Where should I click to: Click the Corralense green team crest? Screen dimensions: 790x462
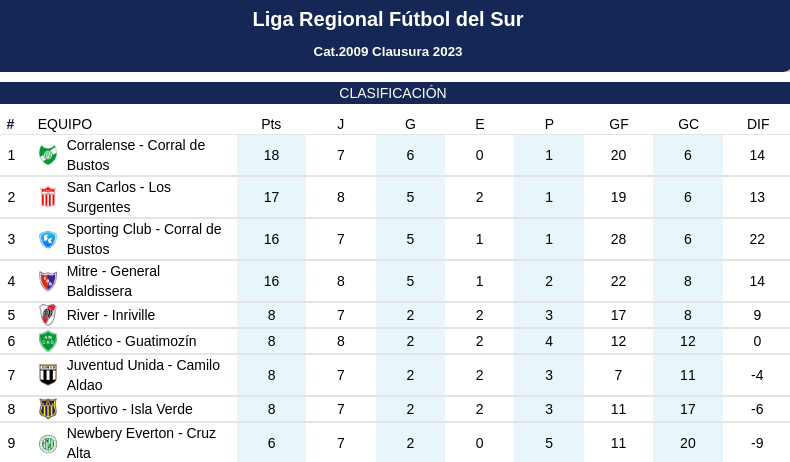coord(48,155)
